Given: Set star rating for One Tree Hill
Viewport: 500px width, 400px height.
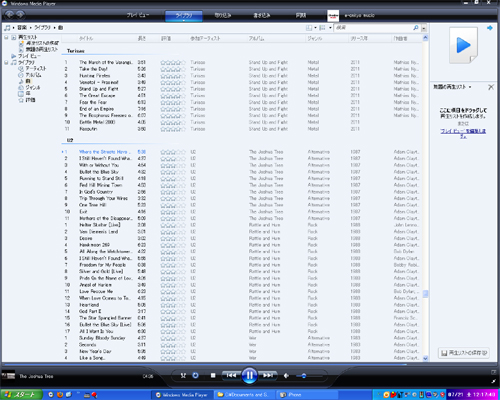Looking at the screenshot, I should (173, 205).
